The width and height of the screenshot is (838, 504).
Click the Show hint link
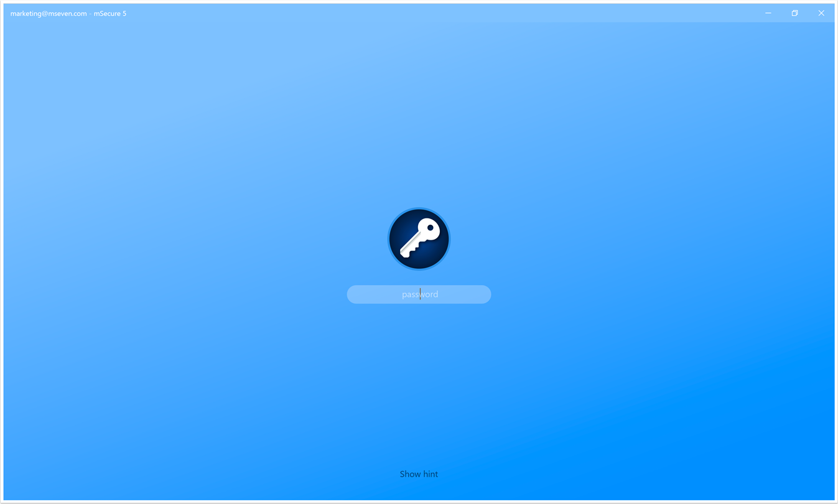click(419, 474)
